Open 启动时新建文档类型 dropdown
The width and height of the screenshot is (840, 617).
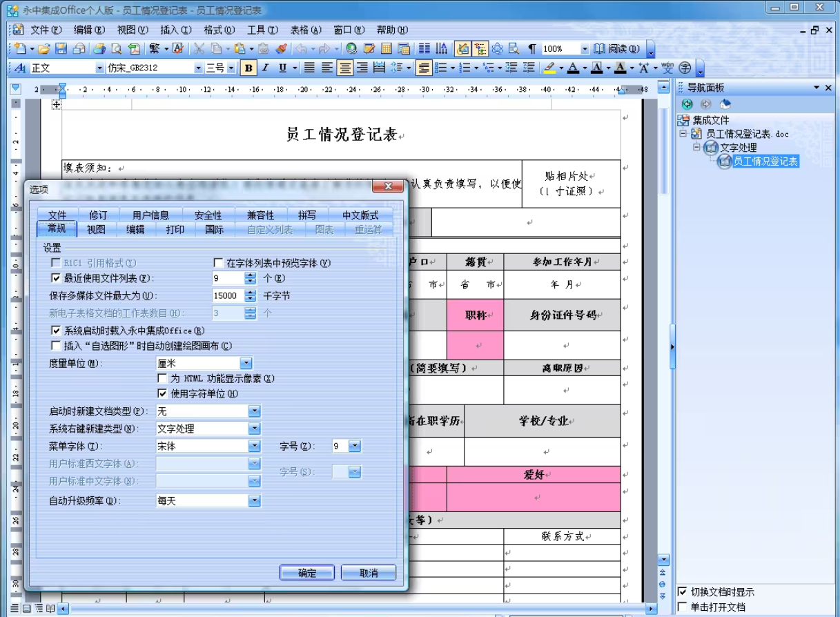click(x=254, y=411)
